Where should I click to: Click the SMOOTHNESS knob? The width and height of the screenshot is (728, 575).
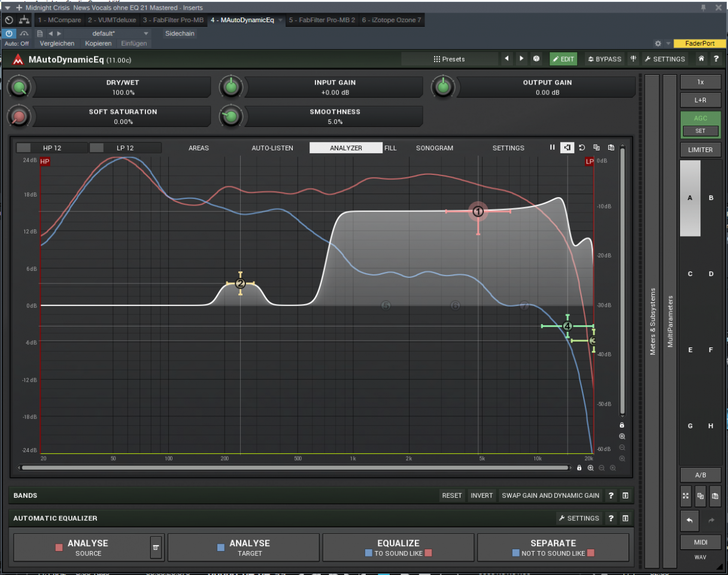(230, 117)
